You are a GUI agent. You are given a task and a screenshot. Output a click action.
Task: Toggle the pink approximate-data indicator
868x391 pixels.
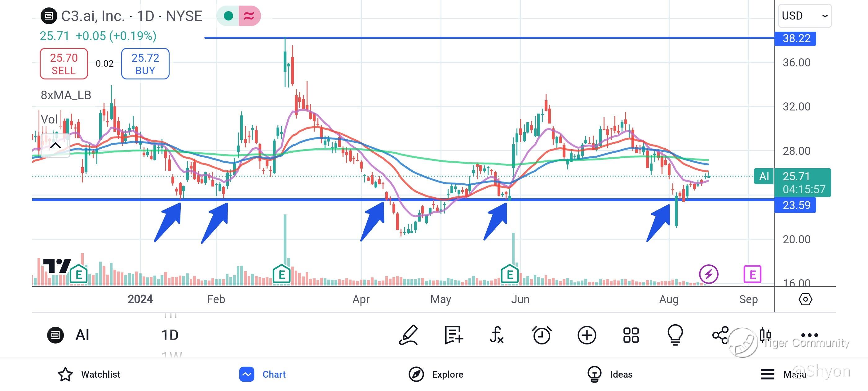pyautogui.click(x=249, y=16)
